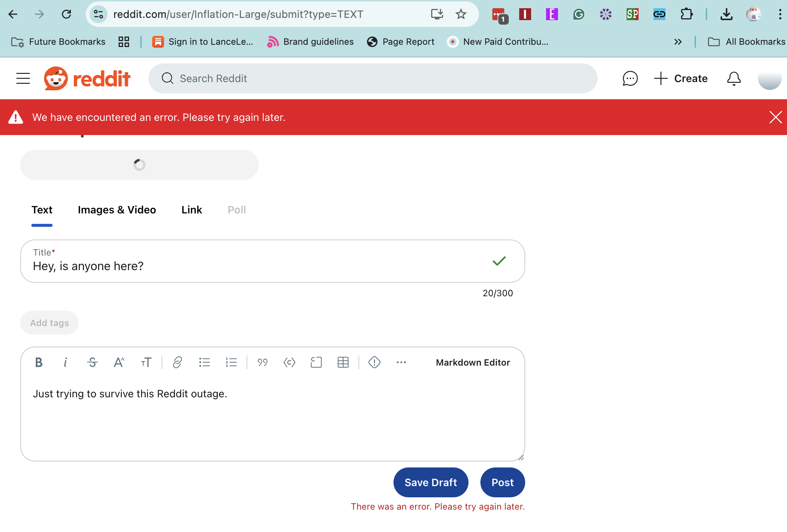Click the Hyperlink insert icon
Viewport: 787px width, 532px height.
[176, 362]
